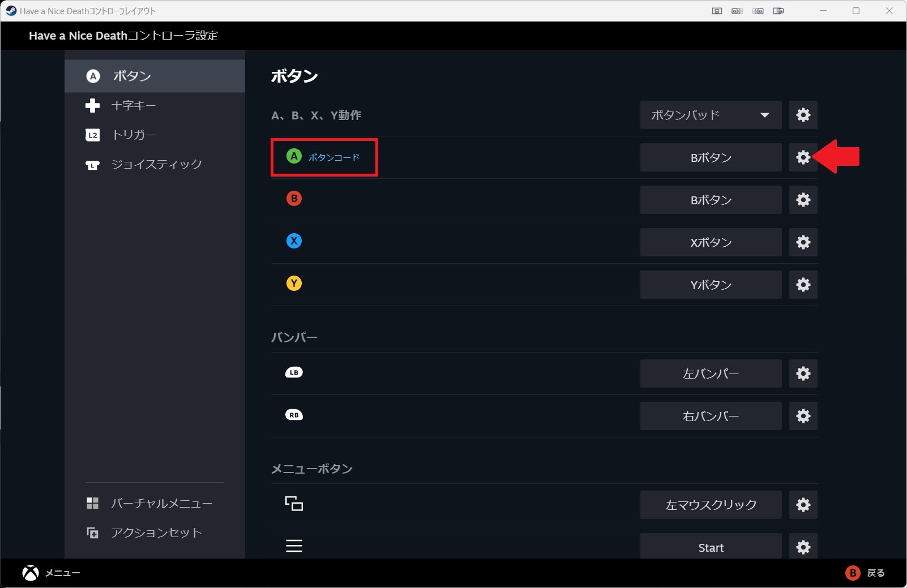The height and width of the screenshot is (588, 907).
Task: Click 右バンパー binding button
Action: [711, 416]
